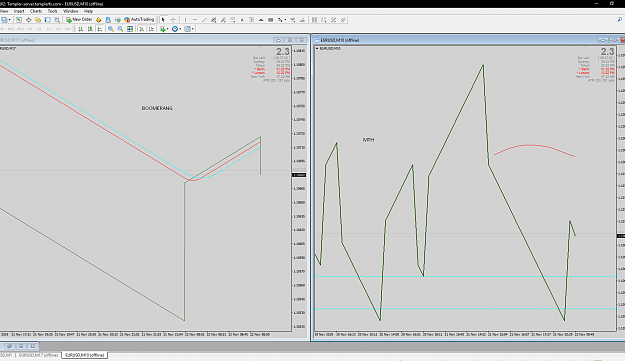This screenshot has width=625, height=361.
Task: Click the Market Watch toolbar icon
Action: coord(19,20)
